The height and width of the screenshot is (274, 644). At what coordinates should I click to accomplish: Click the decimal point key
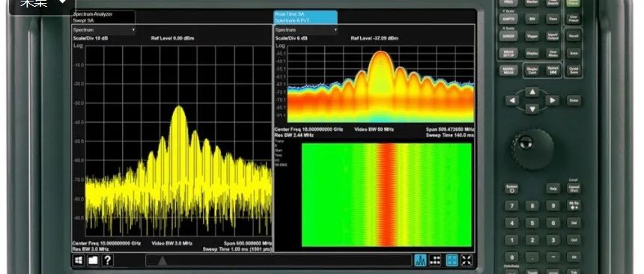coord(532,258)
